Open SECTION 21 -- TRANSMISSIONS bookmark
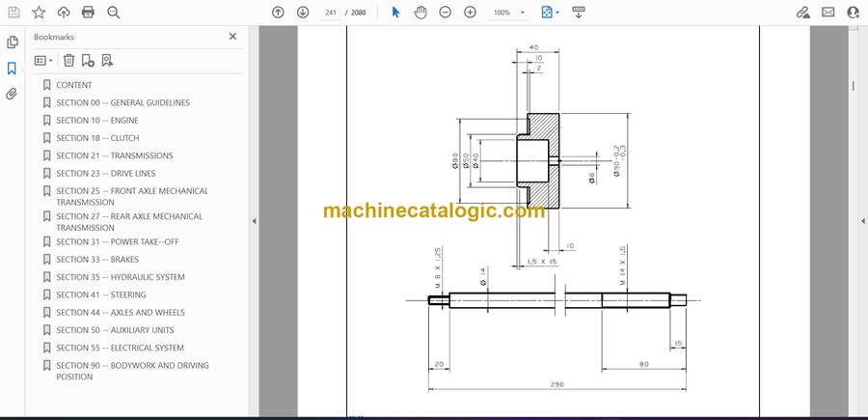This screenshot has width=868, height=420. (115, 155)
